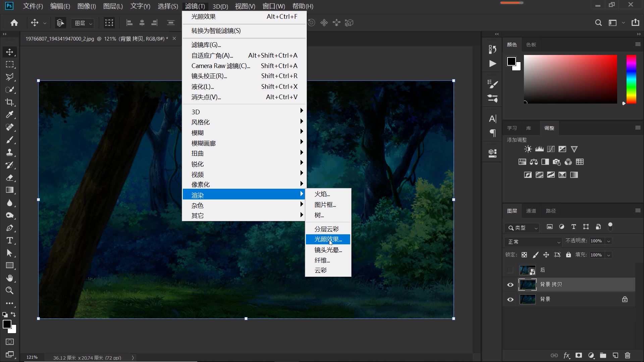
Task: Open the opacity 100% dropdown arrow
Action: pos(608,241)
